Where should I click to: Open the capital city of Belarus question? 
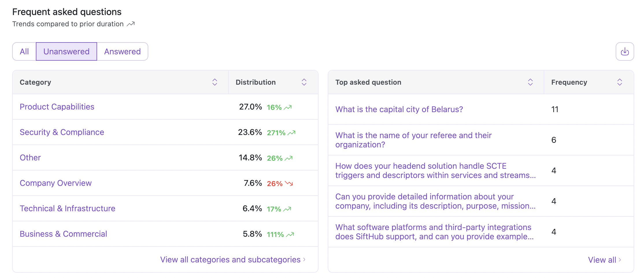pyautogui.click(x=399, y=110)
